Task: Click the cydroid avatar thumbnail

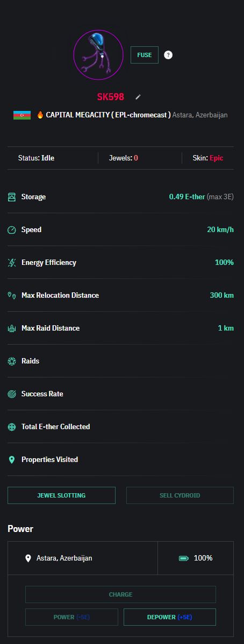Action: (x=98, y=54)
